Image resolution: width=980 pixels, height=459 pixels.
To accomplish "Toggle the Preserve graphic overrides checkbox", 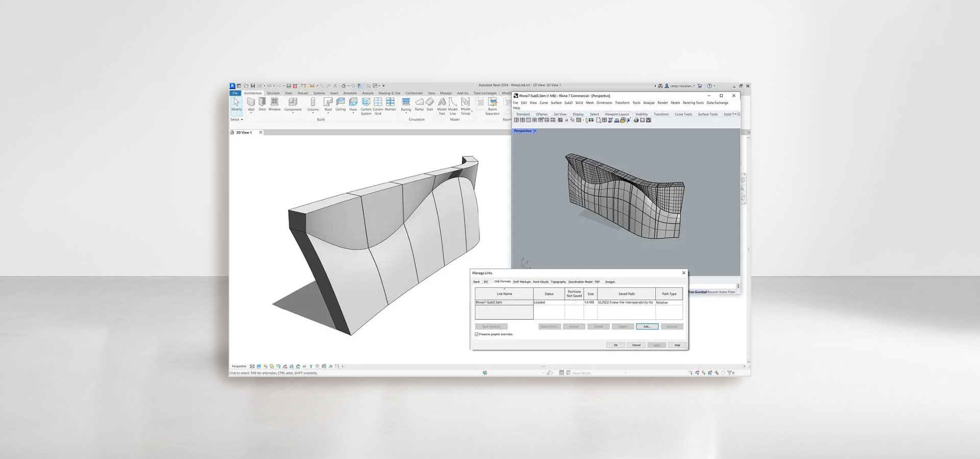I will pos(477,334).
